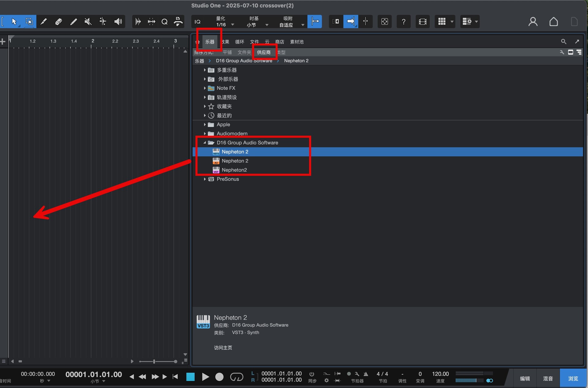Expand the 收藏夹 favorites folder
Image resolution: width=588 pixels, height=388 pixels.
pyautogui.click(x=205, y=106)
